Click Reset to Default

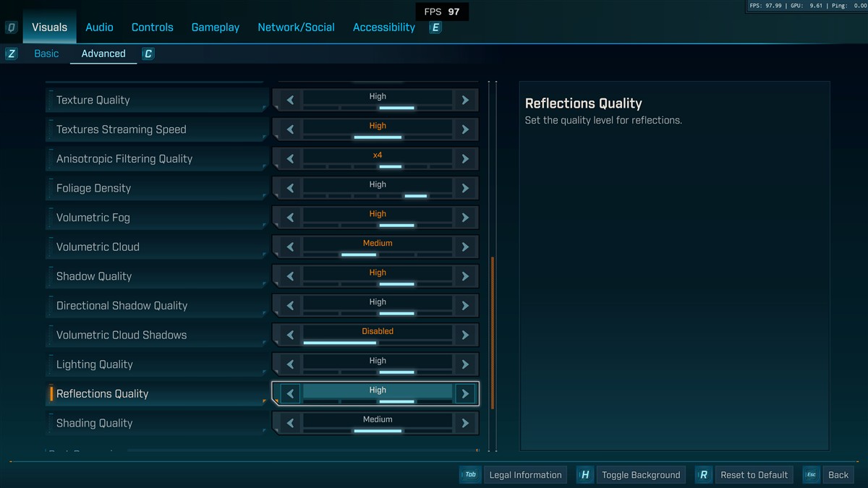pyautogui.click(x=754, y=475)
